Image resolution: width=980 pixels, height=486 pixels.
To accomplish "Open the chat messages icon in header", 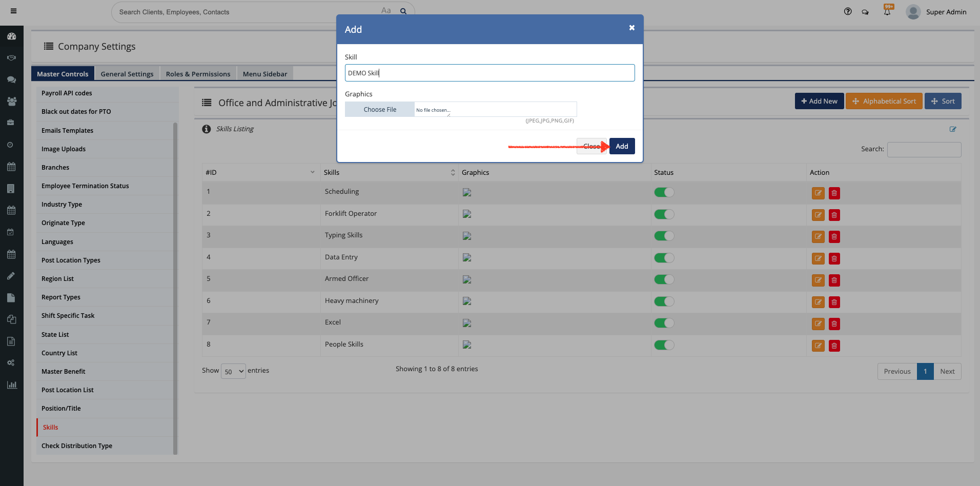I will (x=865, y=12).
